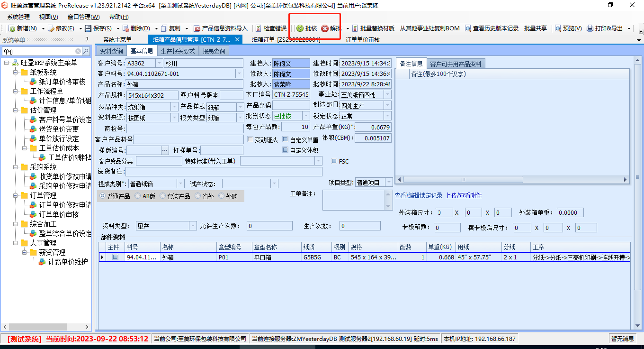Open the 报关类型 dropdown

pyautogui.click(x=240, y=118)
